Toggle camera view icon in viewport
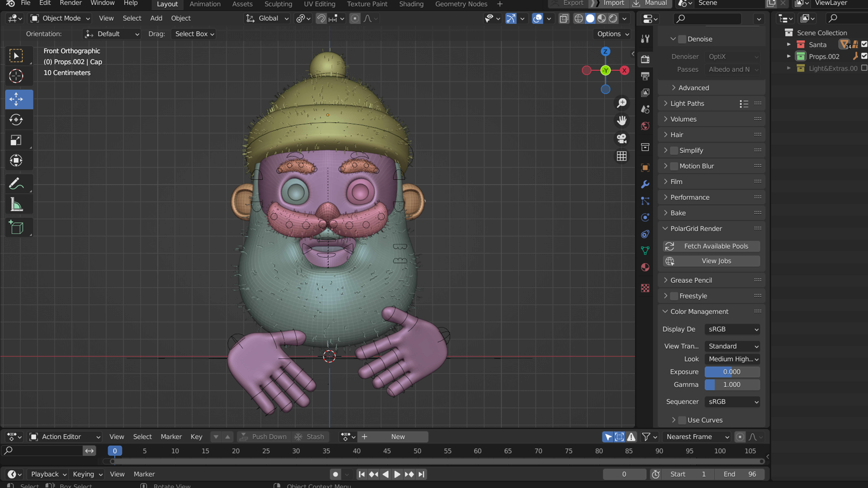Viewport: 868px width, 488px height. click(622, 138)
